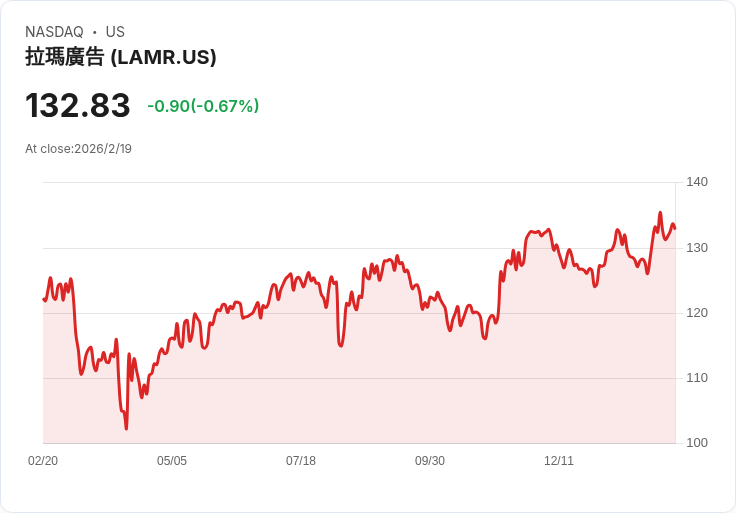
Task: Click the 100 y-axis price label
Action: tap(697, 443)
